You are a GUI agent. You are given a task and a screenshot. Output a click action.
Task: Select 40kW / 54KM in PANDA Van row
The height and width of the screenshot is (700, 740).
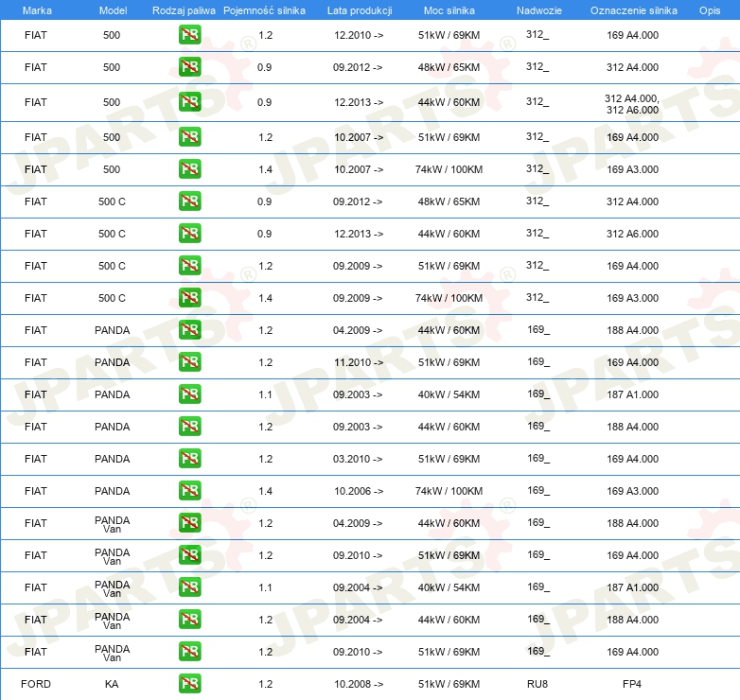click(x=449, y=587)
